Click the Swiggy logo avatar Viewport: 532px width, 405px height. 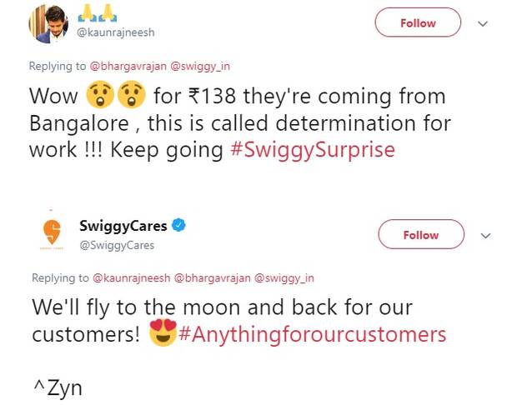(x=53, y=234)
